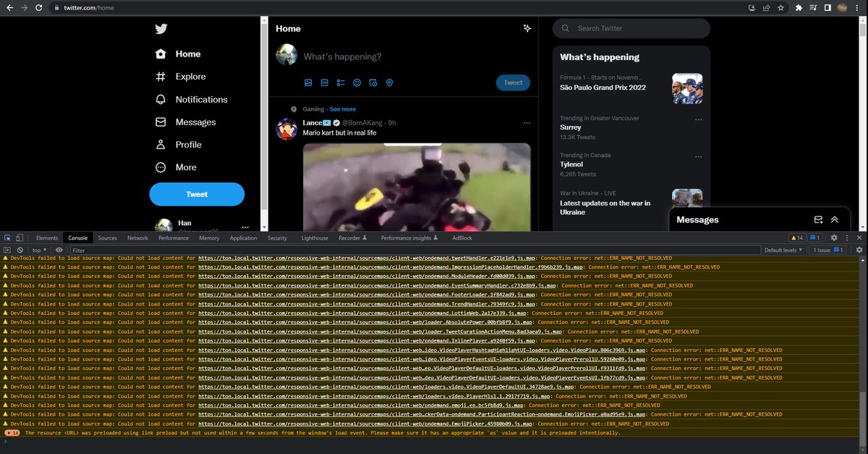Image resolution: width=868 pixels, height=454 pixels.
Task: Switch to the Memory tab
Action: click(x=209, y=237)
